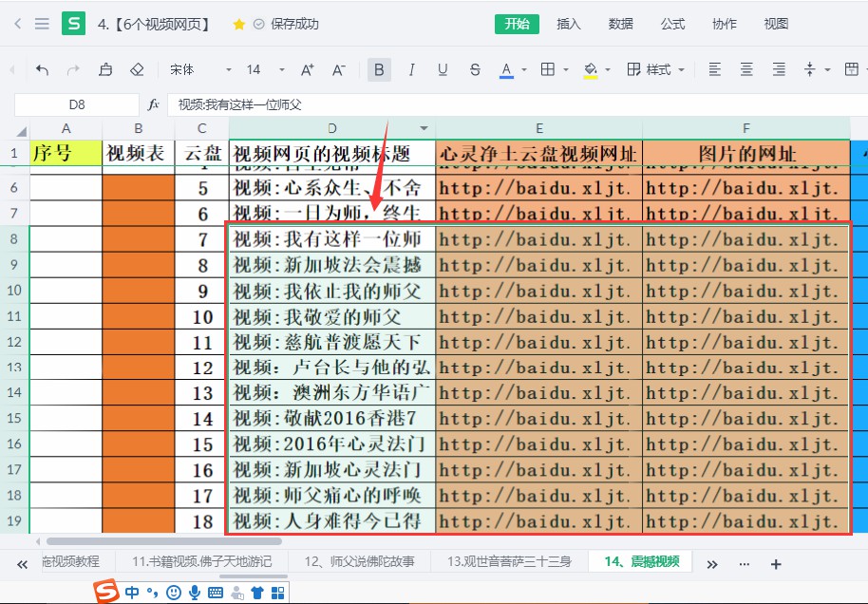The height and width of the screenshot is (604, 868).
Task: Open the font name dropdown 宋体
Action: click(200, 69)
